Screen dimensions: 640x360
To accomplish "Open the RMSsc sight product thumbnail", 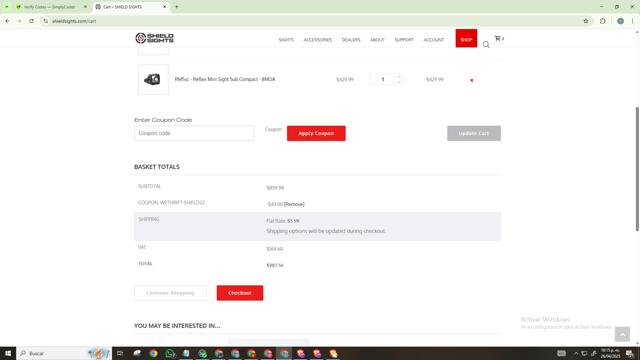I will [153, 79].
